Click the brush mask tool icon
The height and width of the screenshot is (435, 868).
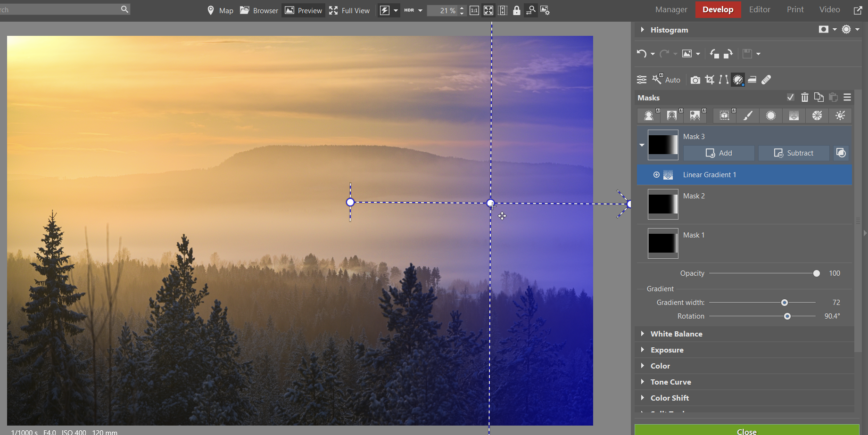pyautogui.click(x=748, y=116)
